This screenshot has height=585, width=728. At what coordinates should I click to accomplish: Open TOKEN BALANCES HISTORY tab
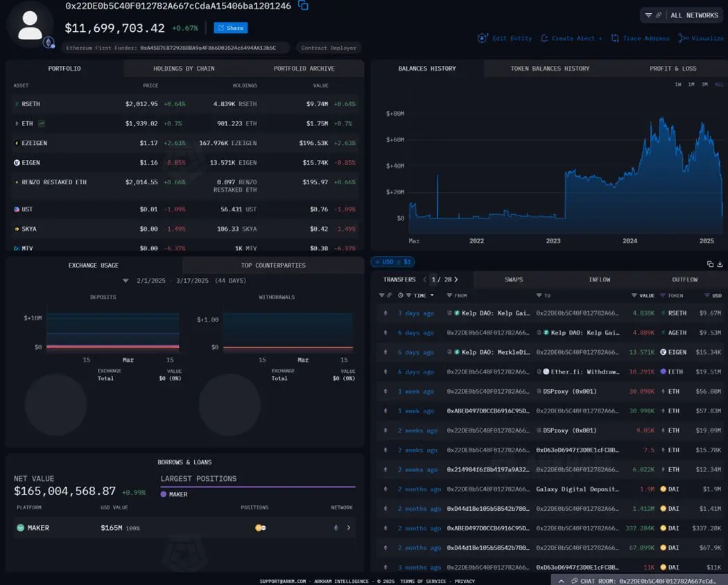pos(551,68)
